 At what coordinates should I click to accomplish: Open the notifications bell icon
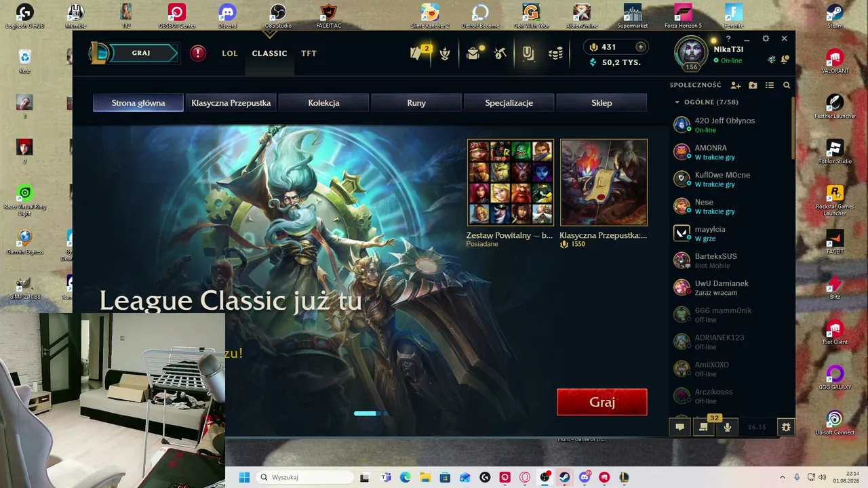click(785, 60)
